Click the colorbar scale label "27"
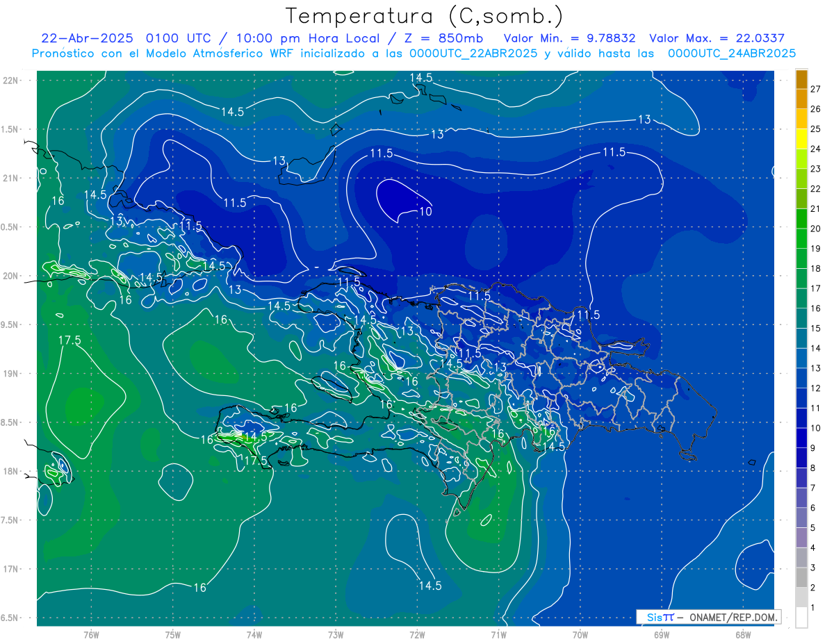Image resolution: width=834 pixels, height=644 pixels. [815, 89]
